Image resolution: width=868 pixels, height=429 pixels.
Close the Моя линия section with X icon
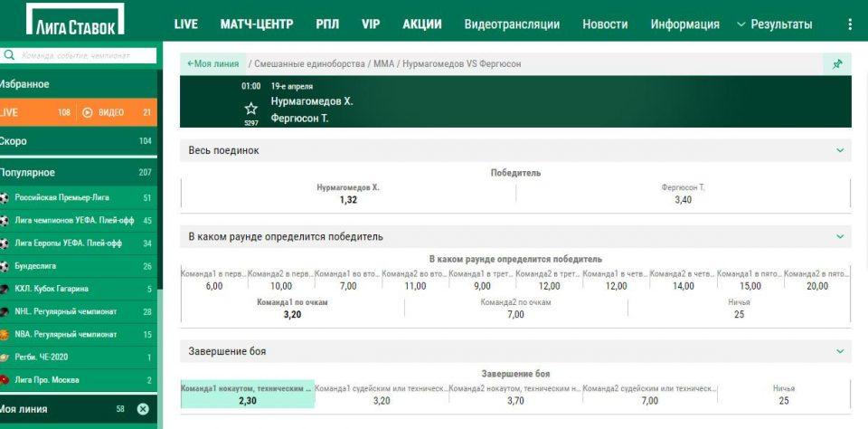click(x=142, y=409)
